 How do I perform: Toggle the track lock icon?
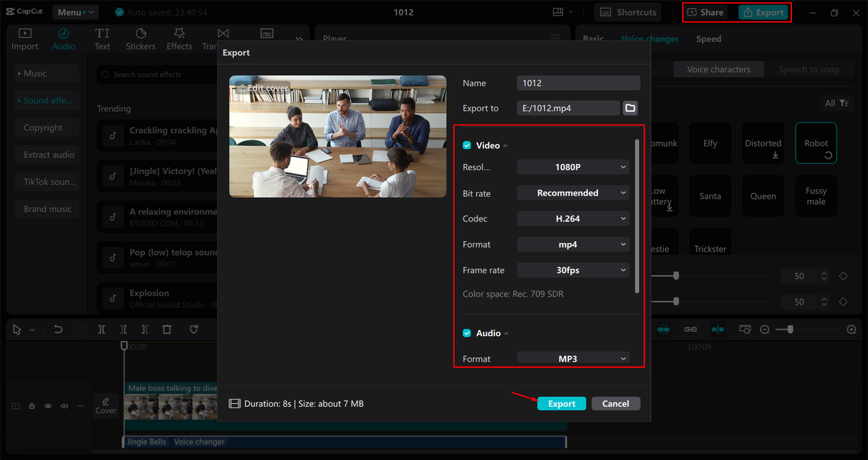point(32,406)
